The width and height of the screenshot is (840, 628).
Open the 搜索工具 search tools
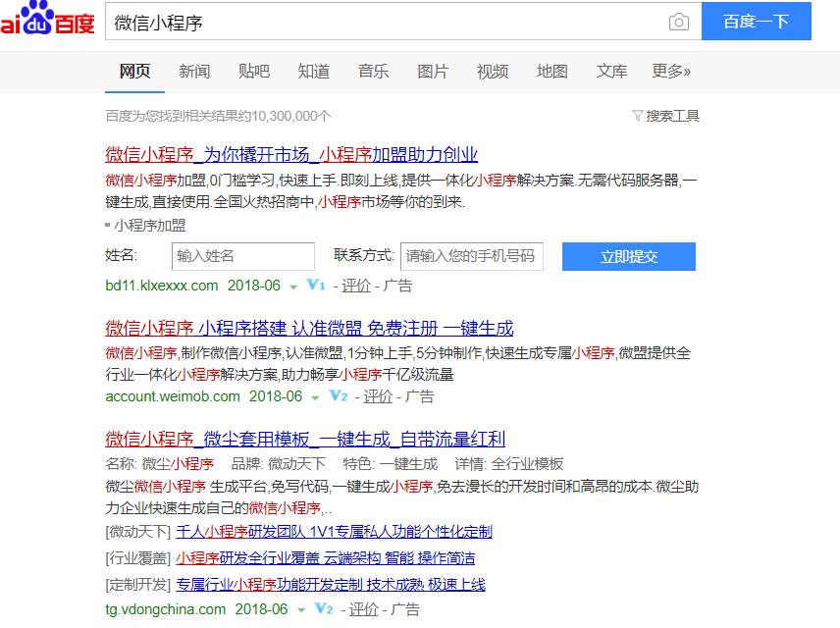[672, 116]
